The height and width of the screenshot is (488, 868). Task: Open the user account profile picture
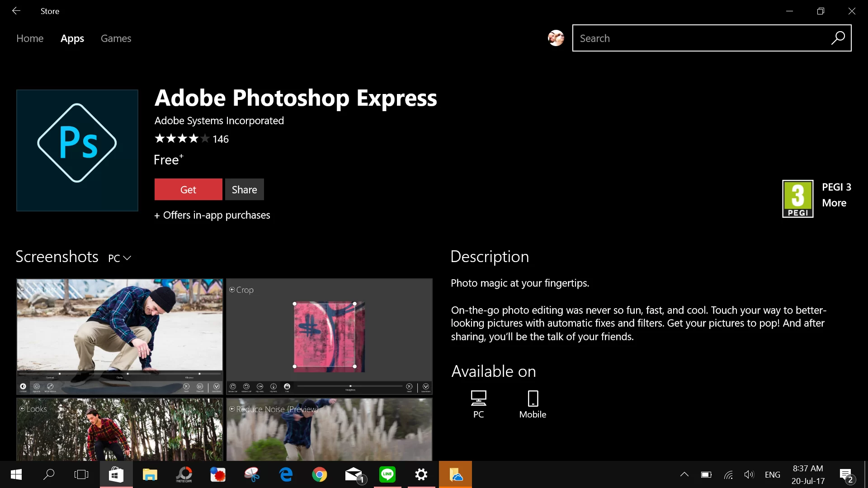[556, 38]
